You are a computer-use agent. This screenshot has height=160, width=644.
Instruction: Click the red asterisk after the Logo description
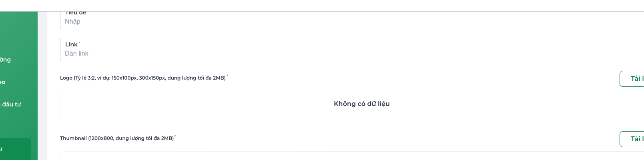point(227,75)
